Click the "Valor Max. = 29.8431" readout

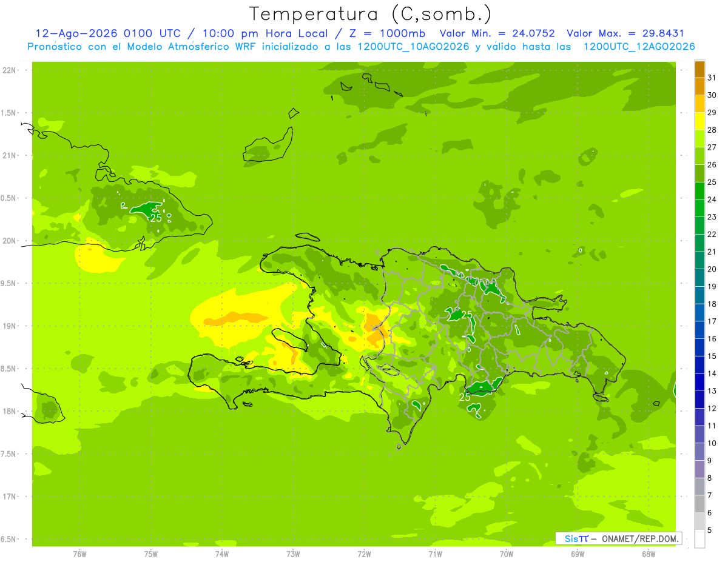[x=625, y=33]
